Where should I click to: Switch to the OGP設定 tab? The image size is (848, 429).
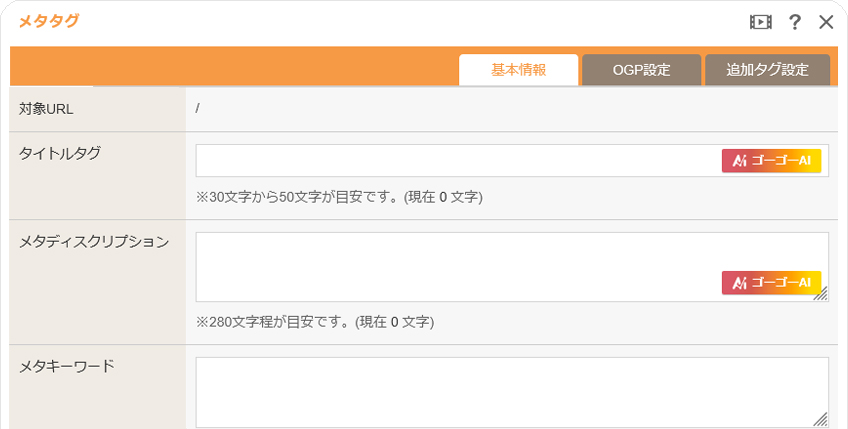coord(641,70)
